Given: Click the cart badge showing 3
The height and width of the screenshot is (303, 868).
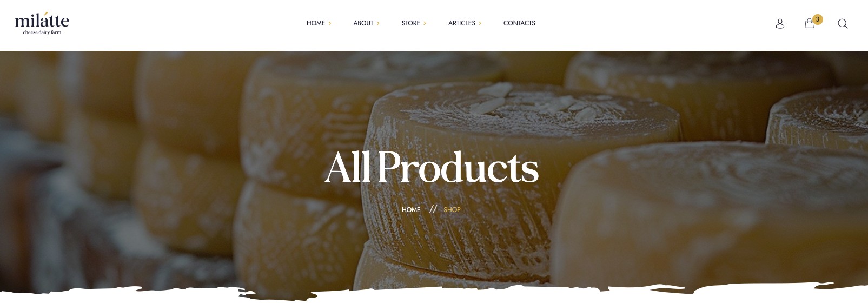Looking at the screenshot, I should 818,19.
